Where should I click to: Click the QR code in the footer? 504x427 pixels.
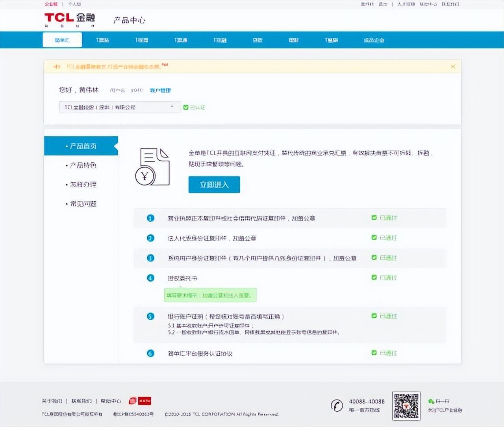[406, 406]
